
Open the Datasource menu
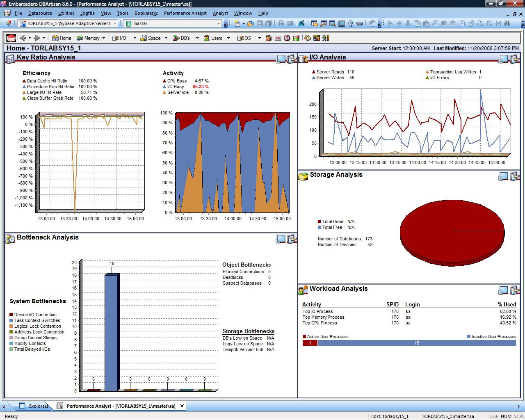tap(40, 13)
